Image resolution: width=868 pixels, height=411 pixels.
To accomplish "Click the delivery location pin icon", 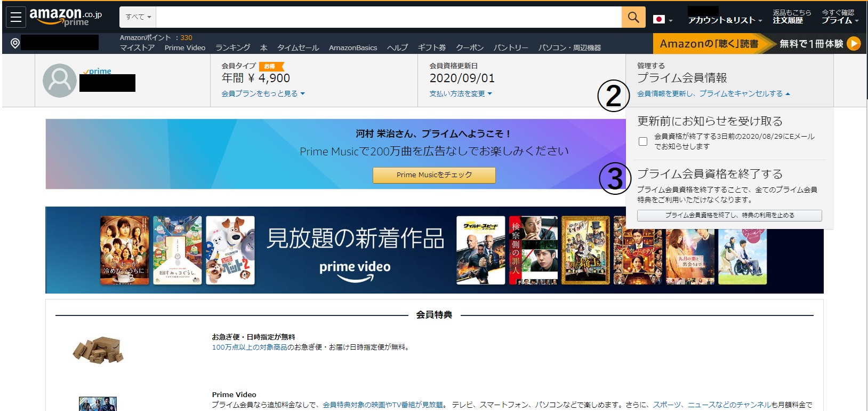I will (x=15, y=43).
